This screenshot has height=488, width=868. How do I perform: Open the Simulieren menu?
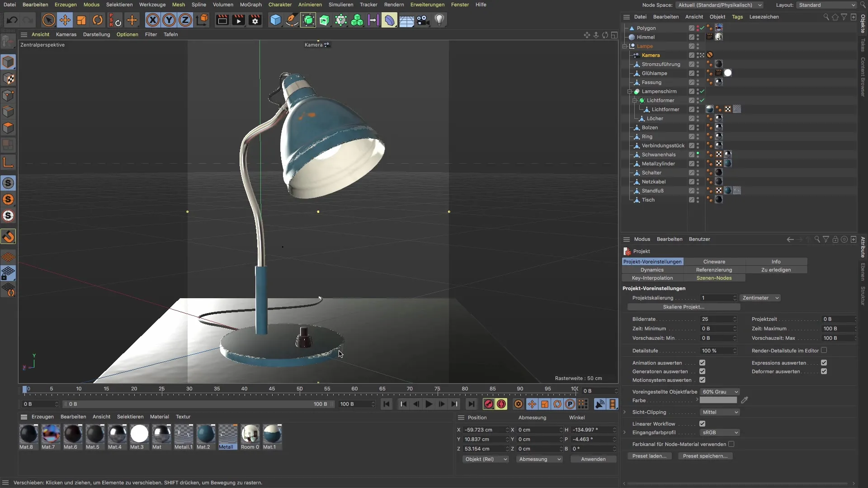click(x=341, y=5)
